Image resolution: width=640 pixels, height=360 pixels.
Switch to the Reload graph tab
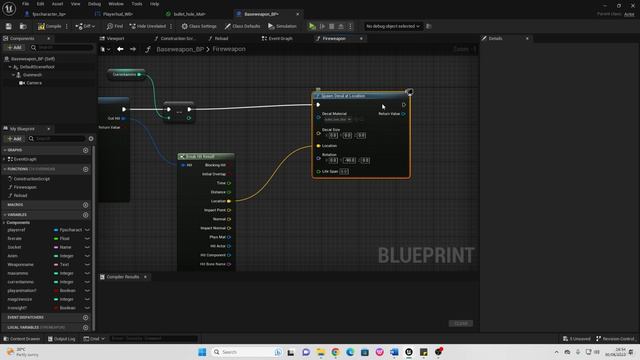pos(221,38)
